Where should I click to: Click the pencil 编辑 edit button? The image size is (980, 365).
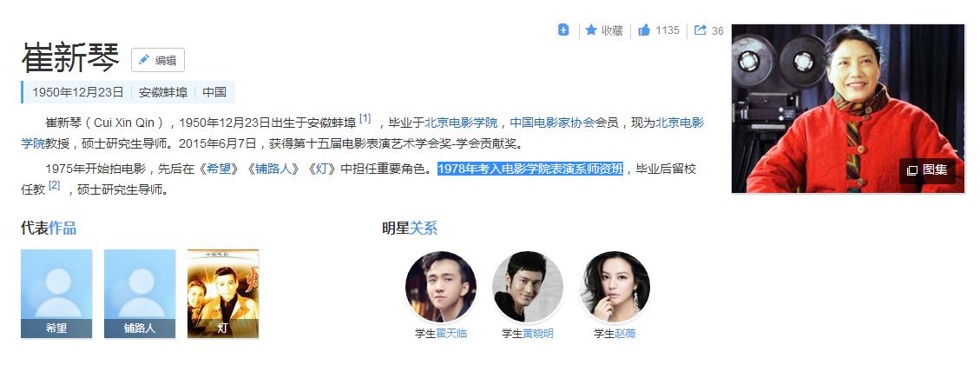pyautogui.click(x=158, y=60)
